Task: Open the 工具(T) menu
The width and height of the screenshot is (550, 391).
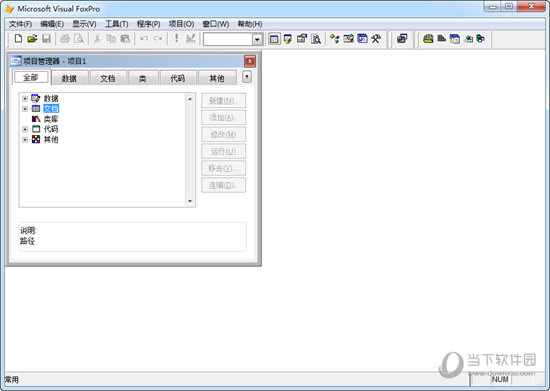Action: point(116,24)
